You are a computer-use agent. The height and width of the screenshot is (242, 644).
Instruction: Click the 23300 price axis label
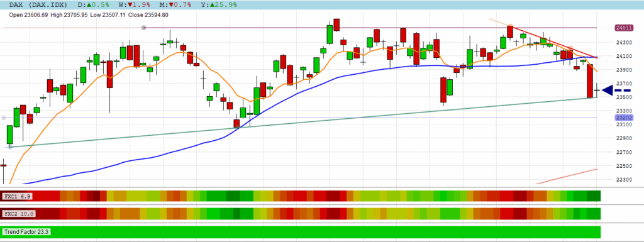[x=625, y=111]
